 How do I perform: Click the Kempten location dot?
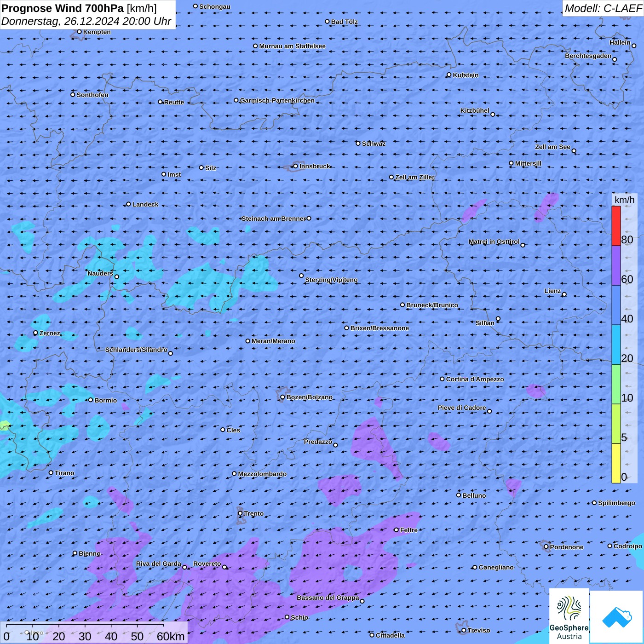point(79,32)
